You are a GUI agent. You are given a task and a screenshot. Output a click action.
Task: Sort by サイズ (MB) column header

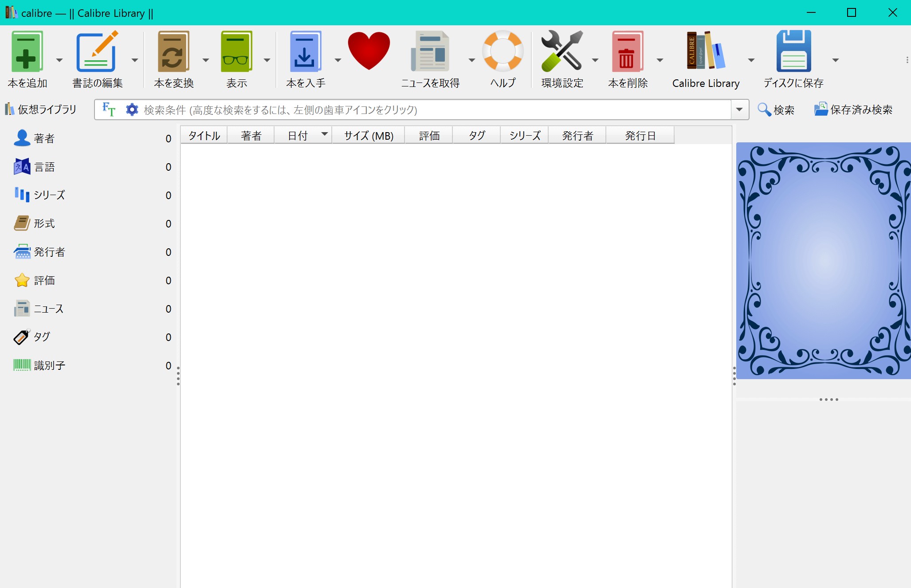pos(369,135)
